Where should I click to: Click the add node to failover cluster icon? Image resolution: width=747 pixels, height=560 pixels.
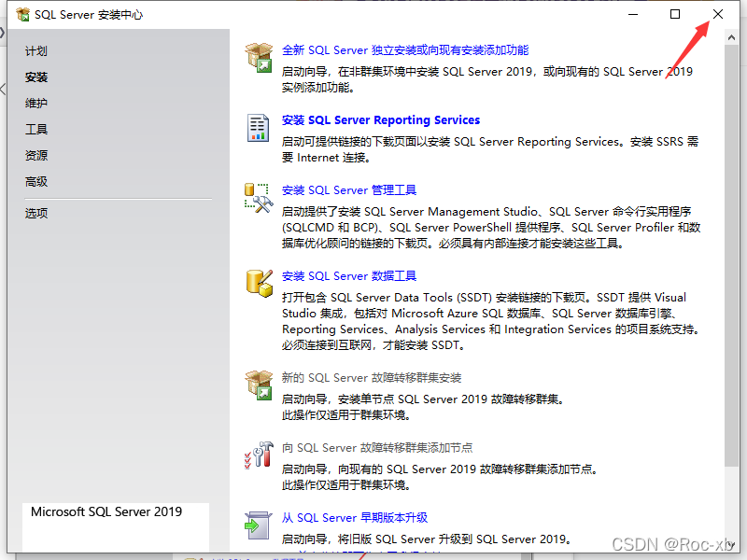(258, 455)
